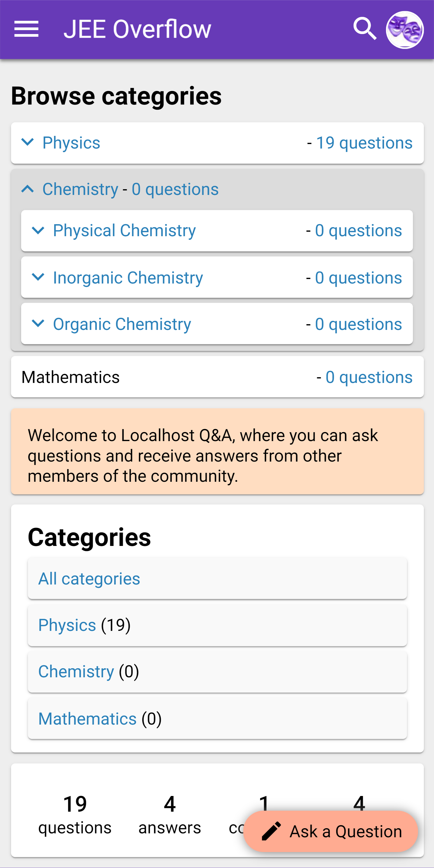The width and height of the screenshot is (434, 868).
Task: View the 19 questions in Physics
Action: point(364,143)
